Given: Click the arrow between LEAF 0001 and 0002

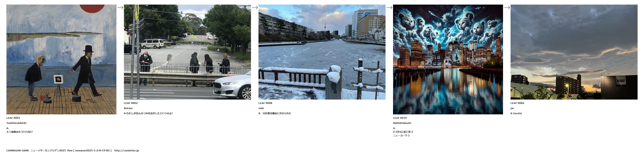Looking at the screenshot, I should pyautogui.click(x=120, y=8).
